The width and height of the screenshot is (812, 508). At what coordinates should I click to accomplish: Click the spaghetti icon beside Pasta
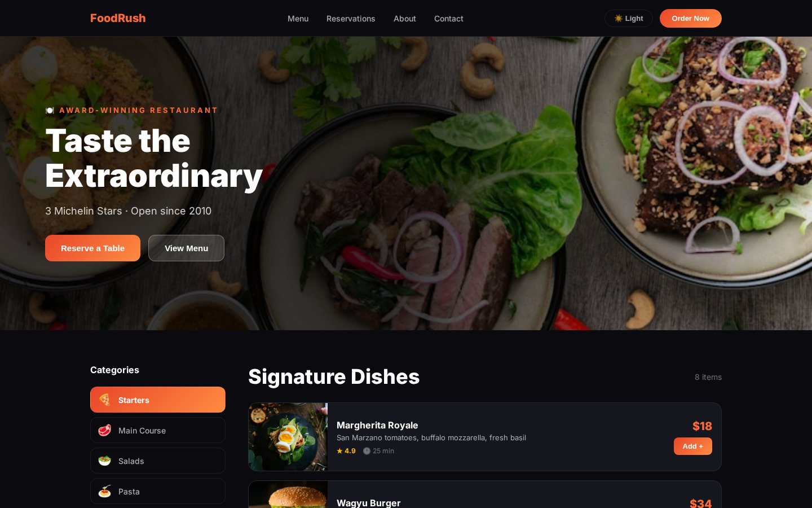104,491
